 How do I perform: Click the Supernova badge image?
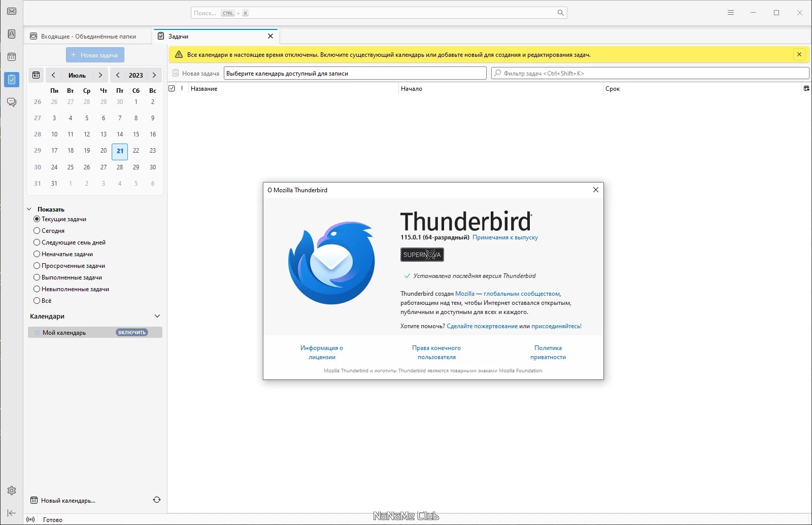[422, 255]
